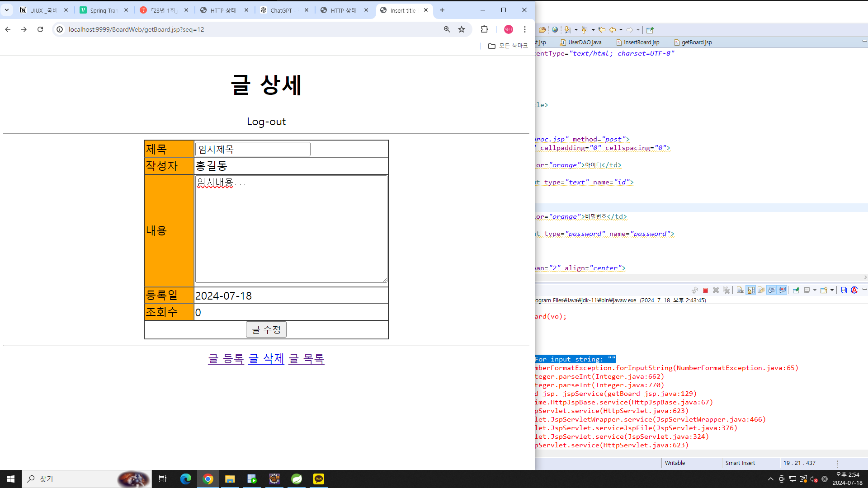The width and height of the screenshot is (868, 488).
Task: Bookmark this page with the star icon
Action: click(461, 29)
